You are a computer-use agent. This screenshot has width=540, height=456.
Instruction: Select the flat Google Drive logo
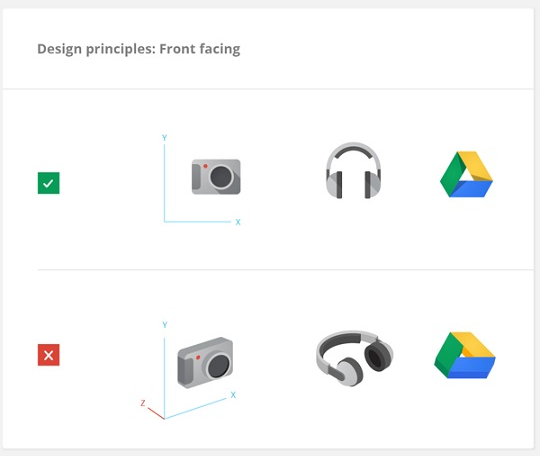[x=466, y=174]
